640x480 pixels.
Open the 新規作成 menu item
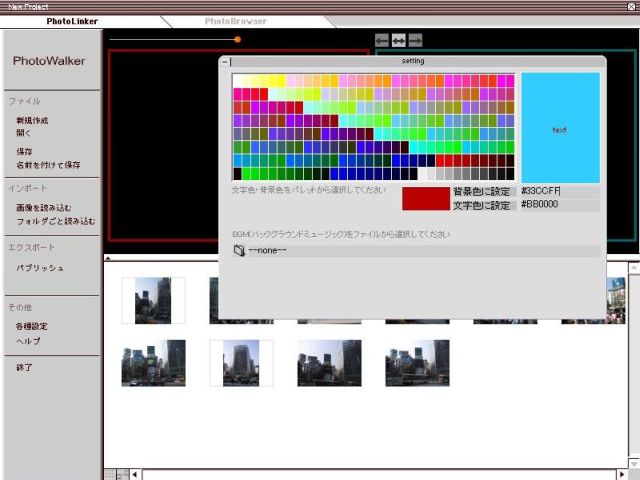[32, 120]
